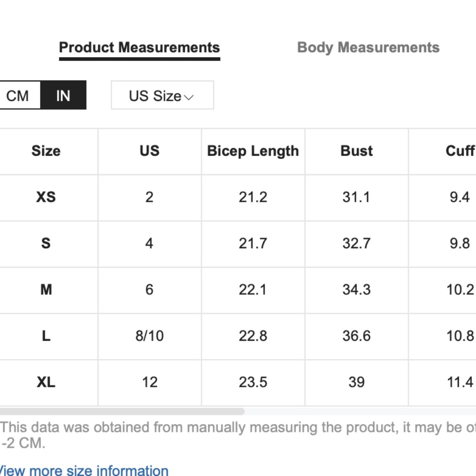Viewport: 476px width, 476px height.
Task: Click the US Size dropdown chevron arrow
Action: click(188, 97)
